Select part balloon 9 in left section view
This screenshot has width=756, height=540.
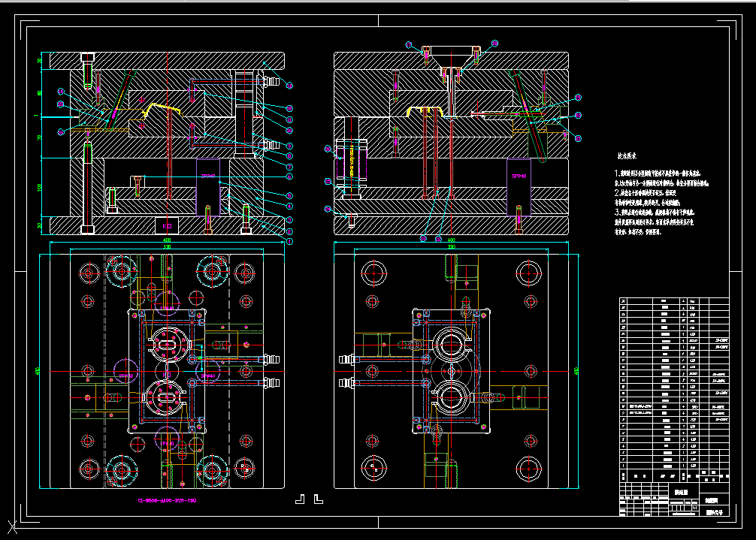coord(290,146)
